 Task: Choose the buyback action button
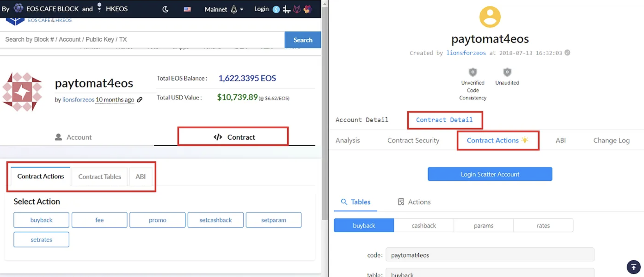click(x=41, y=220)
